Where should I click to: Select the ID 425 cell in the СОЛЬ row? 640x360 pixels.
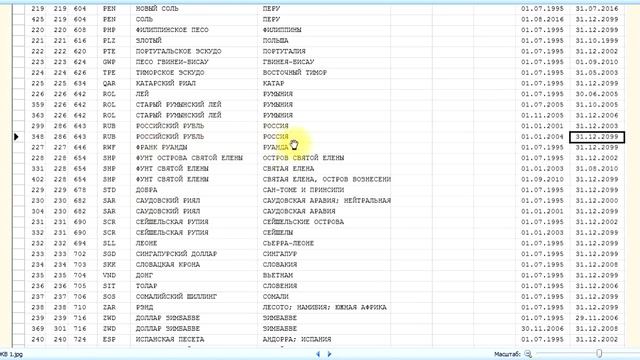coord(38,19)
